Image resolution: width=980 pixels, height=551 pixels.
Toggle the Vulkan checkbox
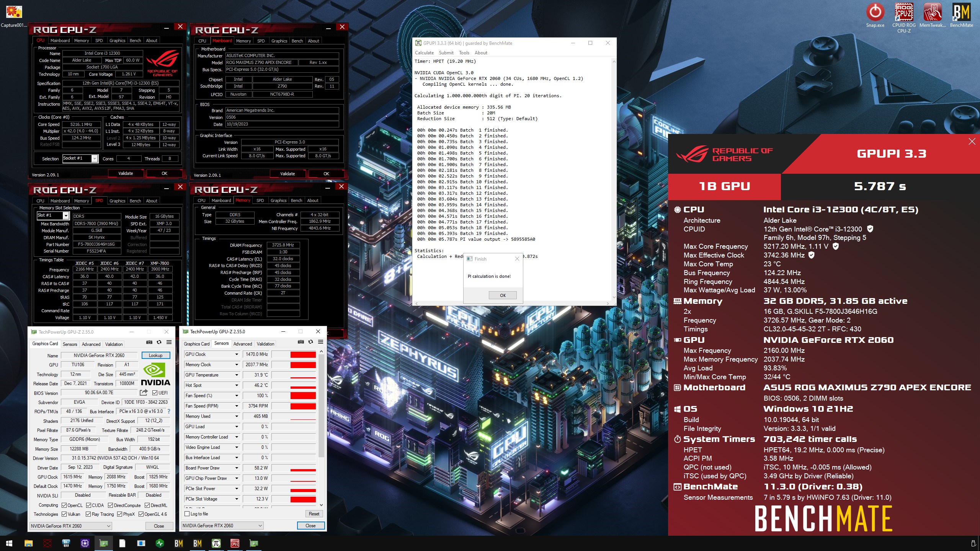[x=64, y=514]
